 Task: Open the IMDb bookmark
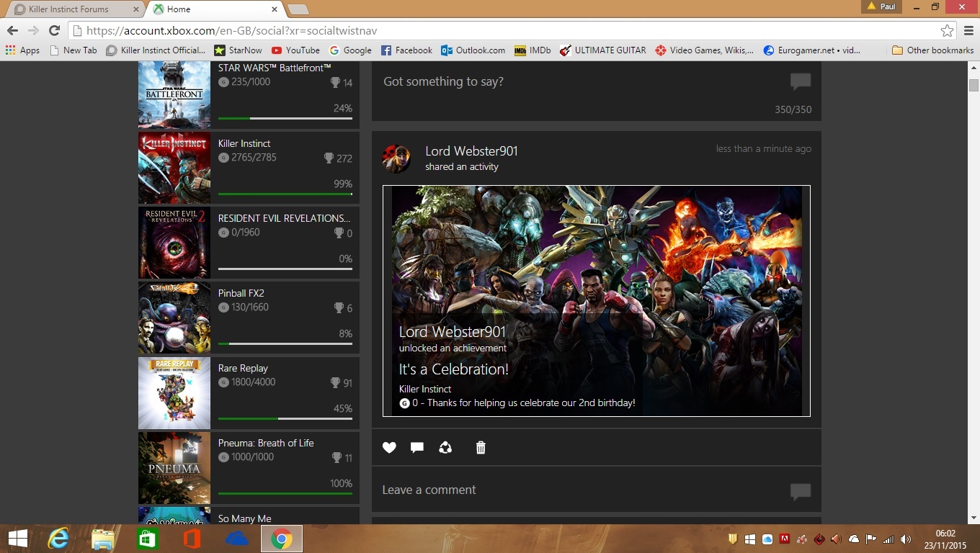tap(533, 50)
